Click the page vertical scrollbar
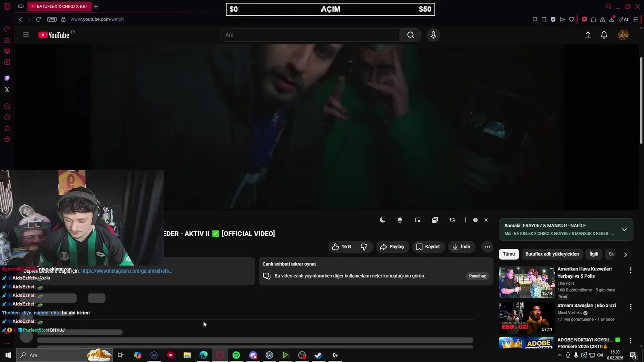This screenshot has height=362, width=644. (641, 101)
